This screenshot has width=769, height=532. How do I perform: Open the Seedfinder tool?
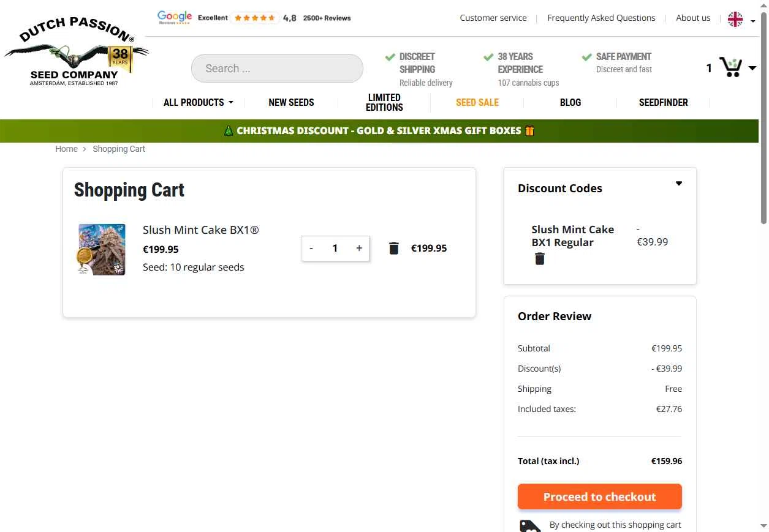(664, 102)
